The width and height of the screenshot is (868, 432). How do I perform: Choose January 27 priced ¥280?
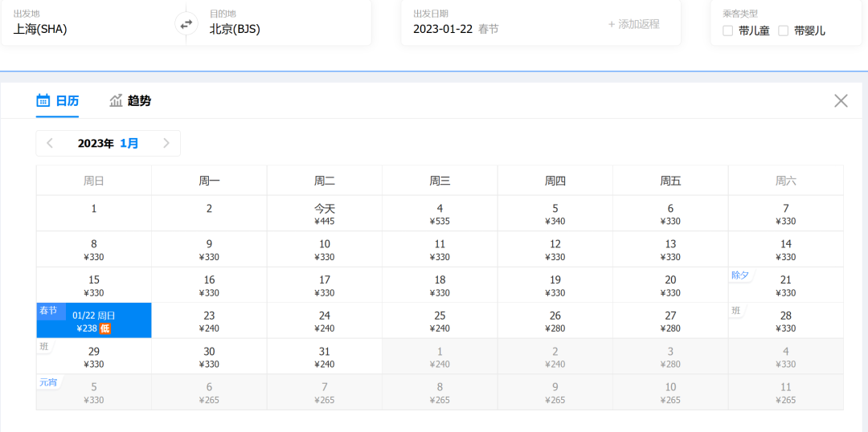tap(670, 320)
